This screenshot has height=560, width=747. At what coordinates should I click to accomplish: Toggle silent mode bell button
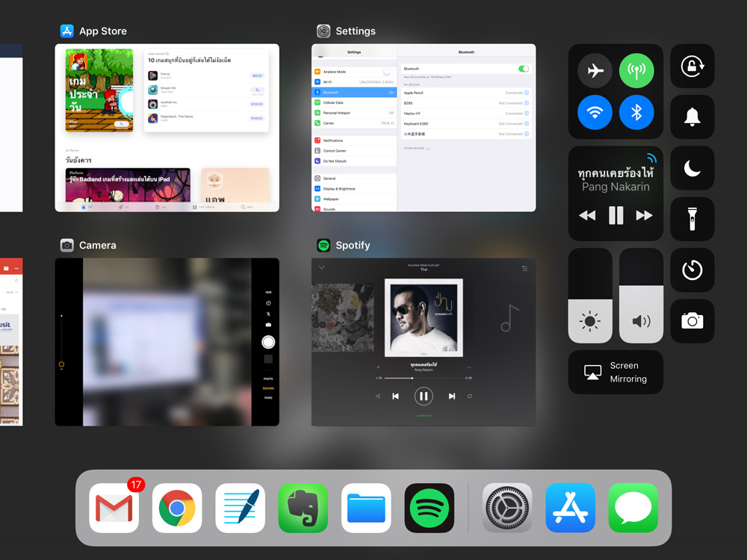click(692, 116)
